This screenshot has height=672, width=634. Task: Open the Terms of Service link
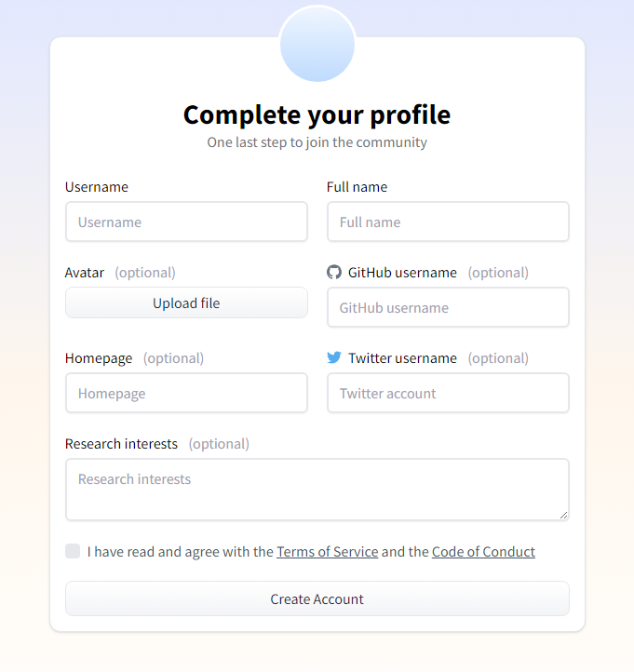[x=327, y=552]
